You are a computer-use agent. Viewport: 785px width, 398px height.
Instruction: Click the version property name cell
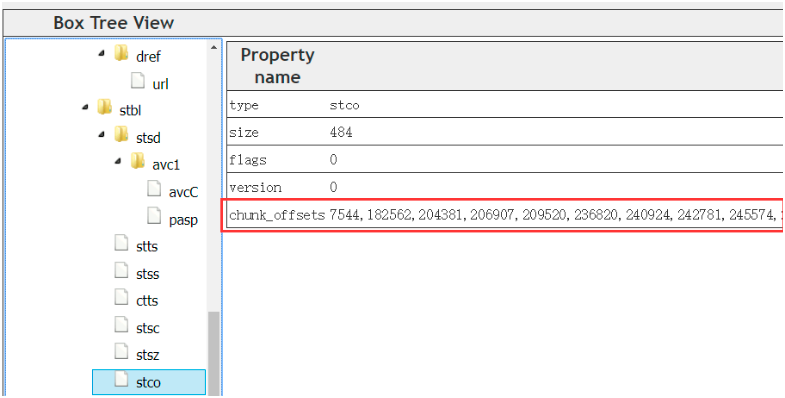tap(255, 188)
